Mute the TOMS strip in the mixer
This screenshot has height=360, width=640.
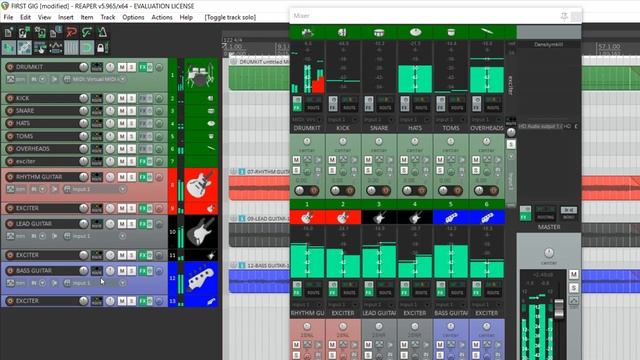point(440,160)
